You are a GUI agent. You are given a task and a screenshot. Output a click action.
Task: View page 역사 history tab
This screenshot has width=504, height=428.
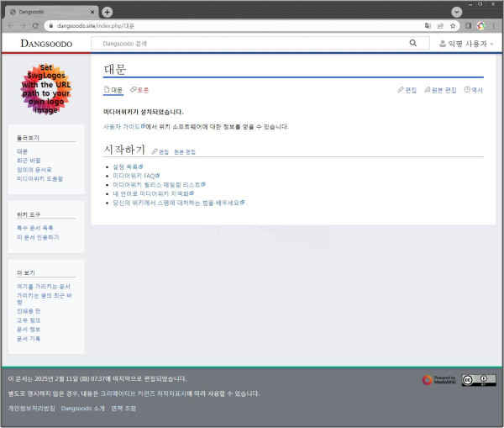tap(474, 89)
